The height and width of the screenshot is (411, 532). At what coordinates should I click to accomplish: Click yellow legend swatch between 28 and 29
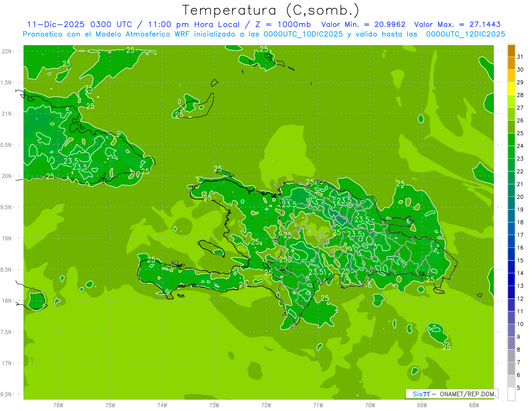click(511, 89)
